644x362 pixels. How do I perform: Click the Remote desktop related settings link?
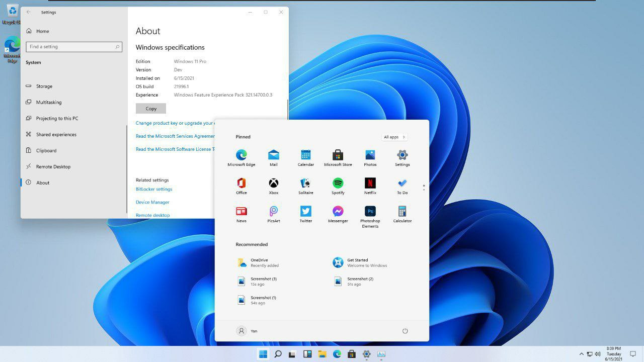152,215
